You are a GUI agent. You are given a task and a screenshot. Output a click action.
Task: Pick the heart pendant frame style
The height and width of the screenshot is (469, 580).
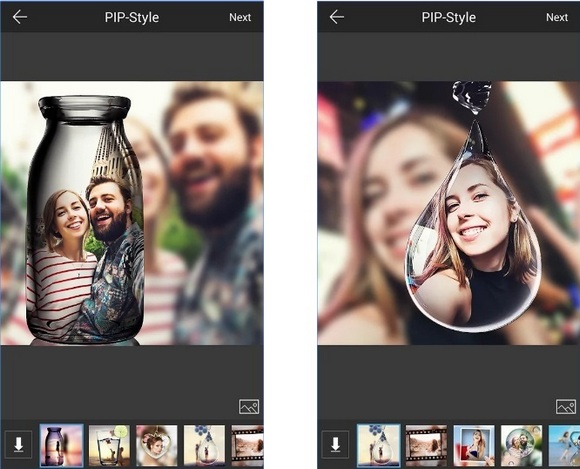pos(157,445)
